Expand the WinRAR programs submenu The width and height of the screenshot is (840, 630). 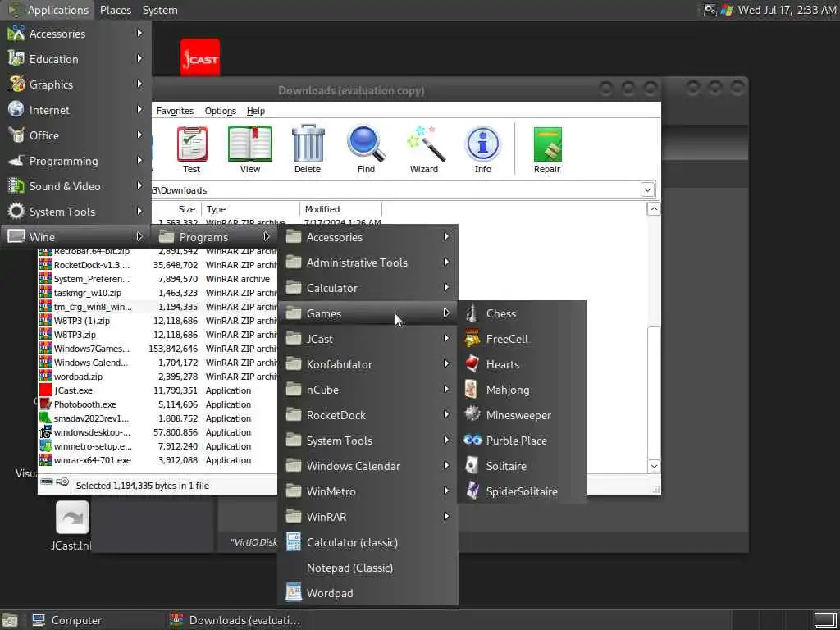(367, 517)
